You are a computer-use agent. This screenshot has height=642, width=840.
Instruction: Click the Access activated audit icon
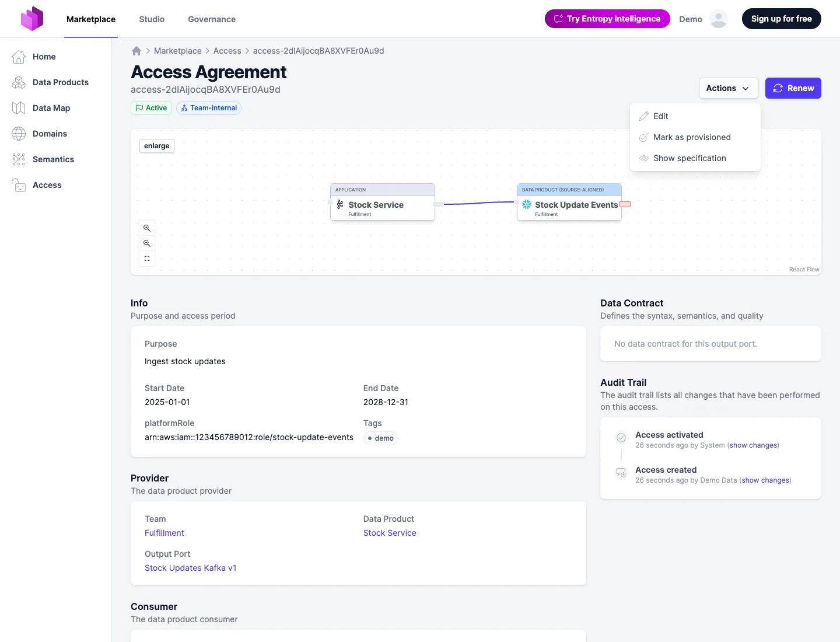pyautogui.click(x=621, y=437)
